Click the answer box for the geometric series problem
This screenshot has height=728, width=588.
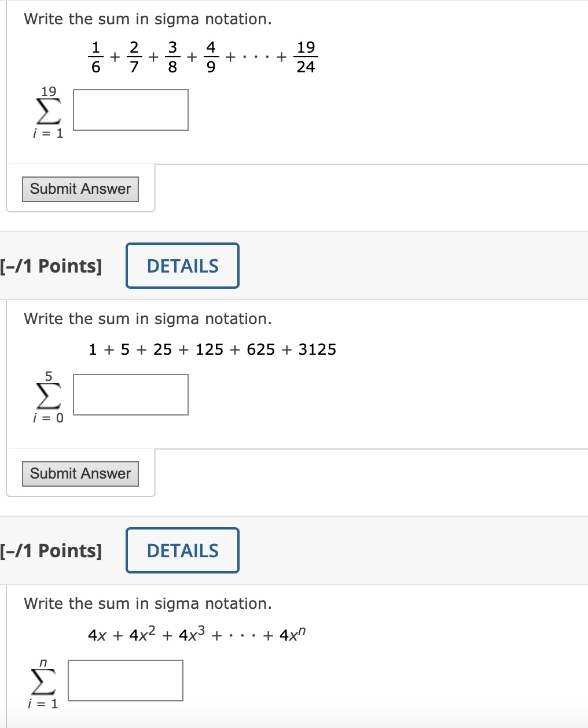tap(130, 395)
